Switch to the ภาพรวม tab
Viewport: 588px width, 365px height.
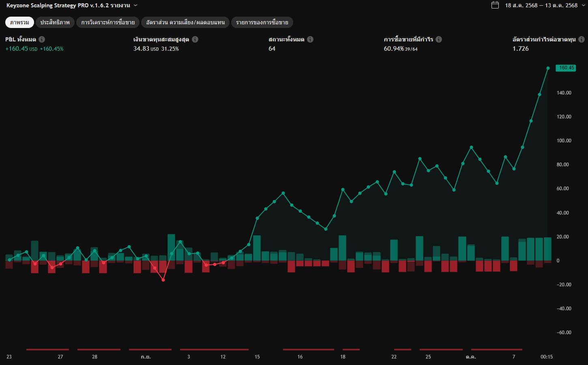19,22
